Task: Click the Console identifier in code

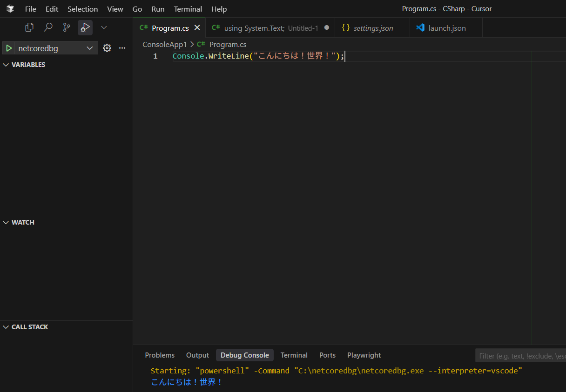Action: tap(188, 56)
